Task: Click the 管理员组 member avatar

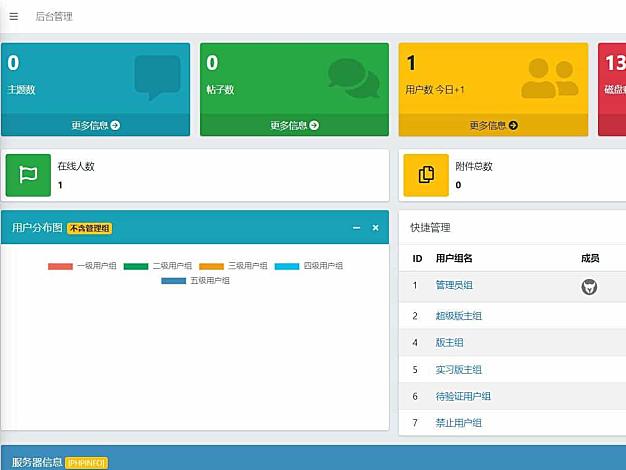Action: coord(589,287)
